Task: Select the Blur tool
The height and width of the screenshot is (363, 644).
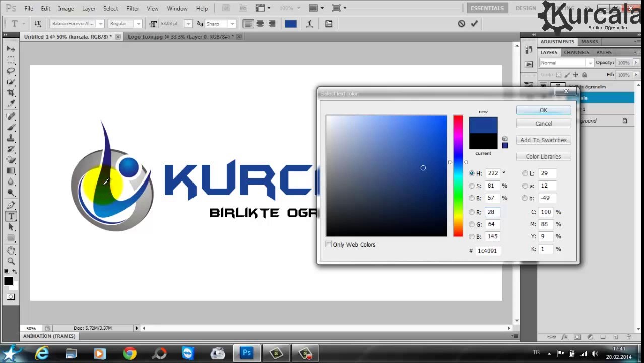Action: (11, 181)
